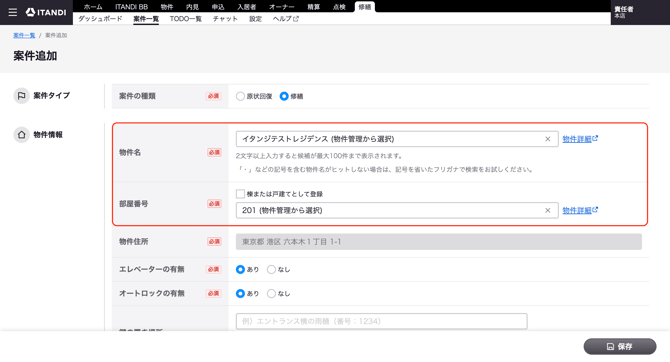Screen dimensions: 670x362
Task: Open the ヘルプ external link
Action: pyautogui.click(x=285, y=19)
